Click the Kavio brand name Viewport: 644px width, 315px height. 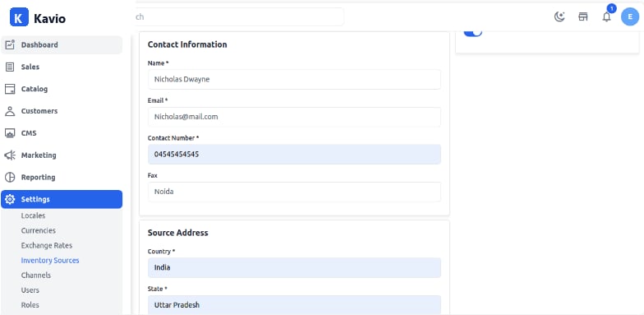pos(49,18)
